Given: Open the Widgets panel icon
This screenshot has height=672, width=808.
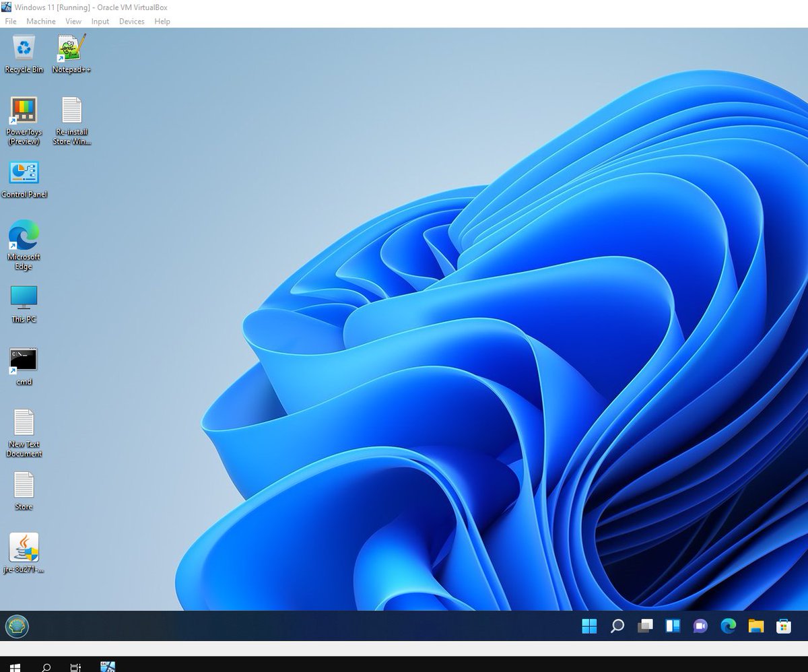Looking at the screenshot, I should [672, 626].
